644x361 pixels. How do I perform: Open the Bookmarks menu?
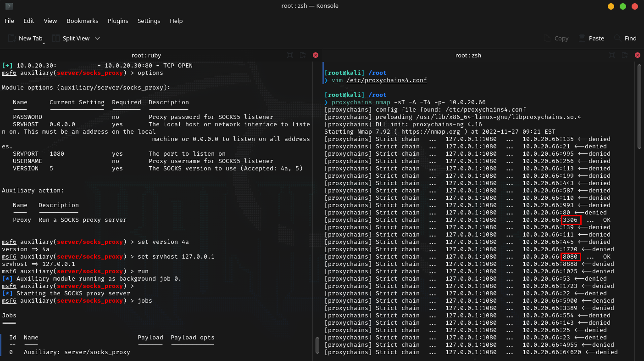point(83,21)
